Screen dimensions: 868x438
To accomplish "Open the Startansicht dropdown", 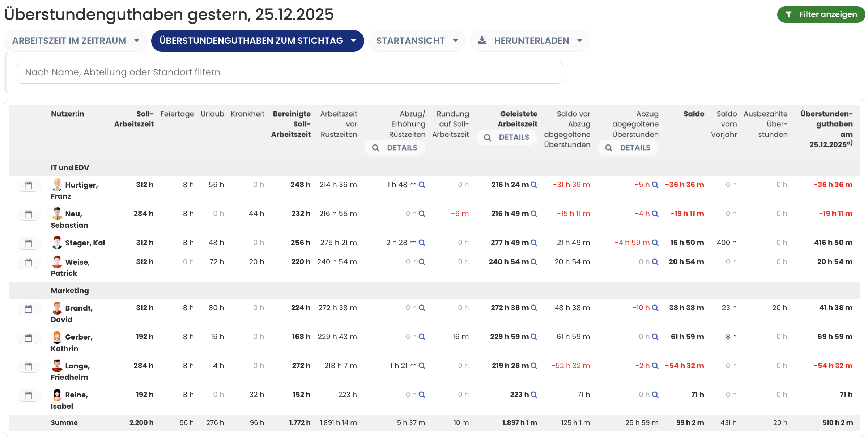I will [x=417, y=41].
